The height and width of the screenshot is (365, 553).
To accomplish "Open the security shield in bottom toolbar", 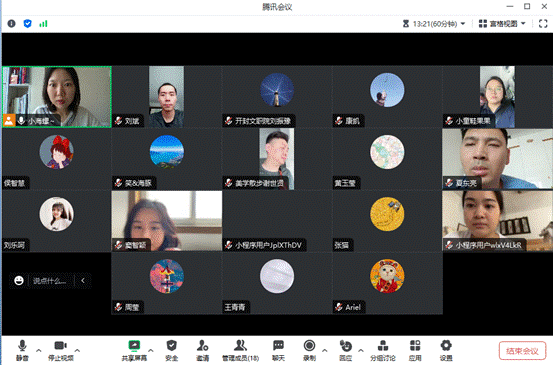I will click(x=172, y=350).
